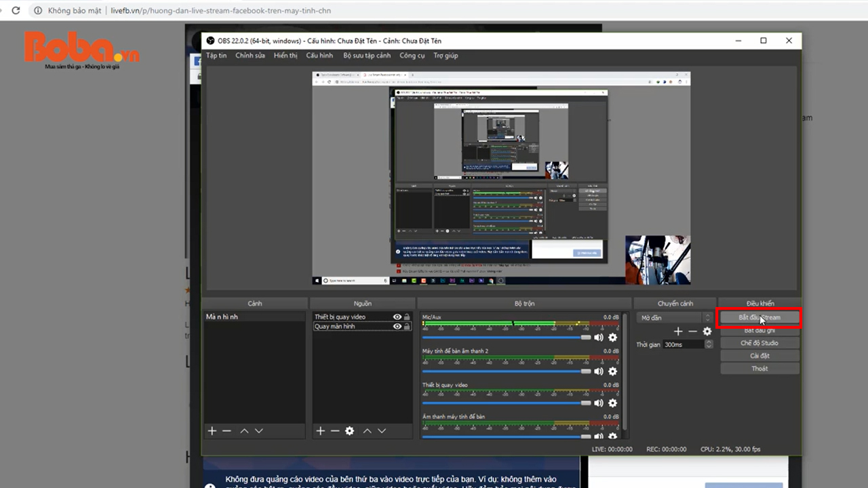The height and width of the screenshot is (488, 868).
Task: Remove the selected scene with minus icon
Action: (226, 431)
